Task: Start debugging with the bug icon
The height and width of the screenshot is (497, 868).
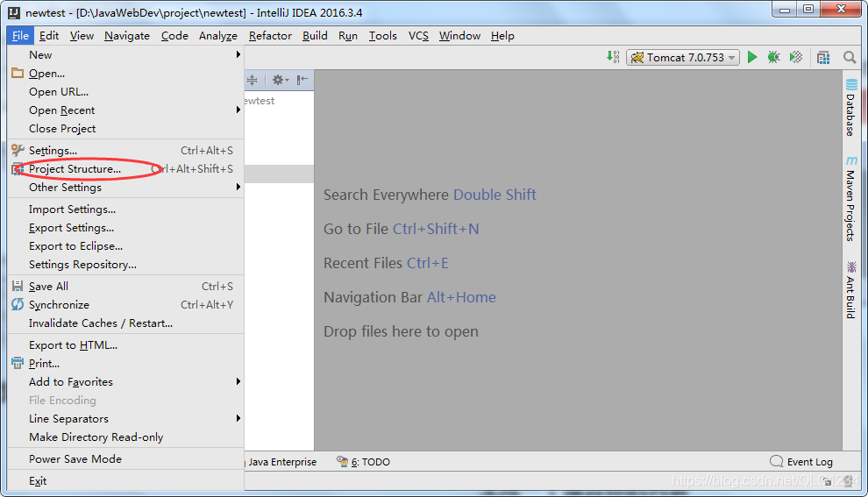Action: (774, 57)
